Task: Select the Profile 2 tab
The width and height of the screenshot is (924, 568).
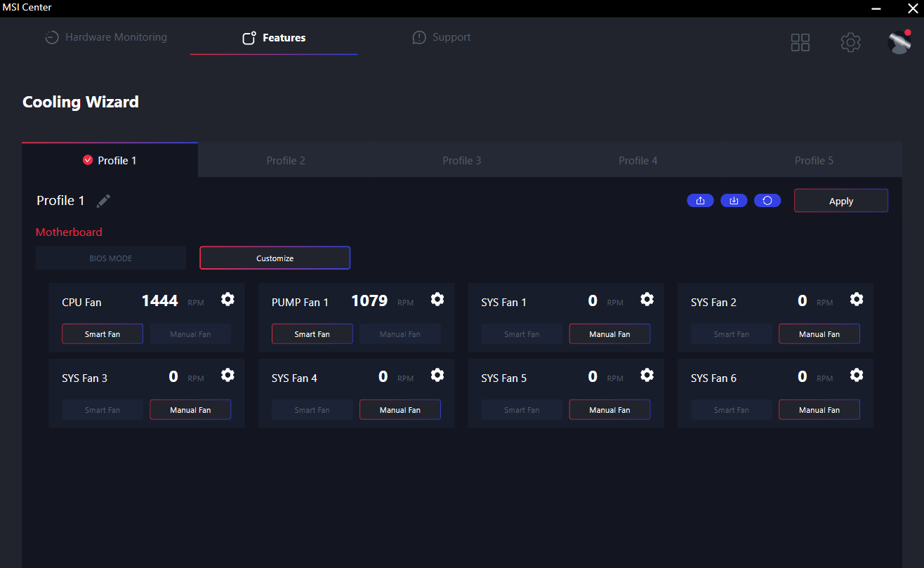Action: coord(286,160)
